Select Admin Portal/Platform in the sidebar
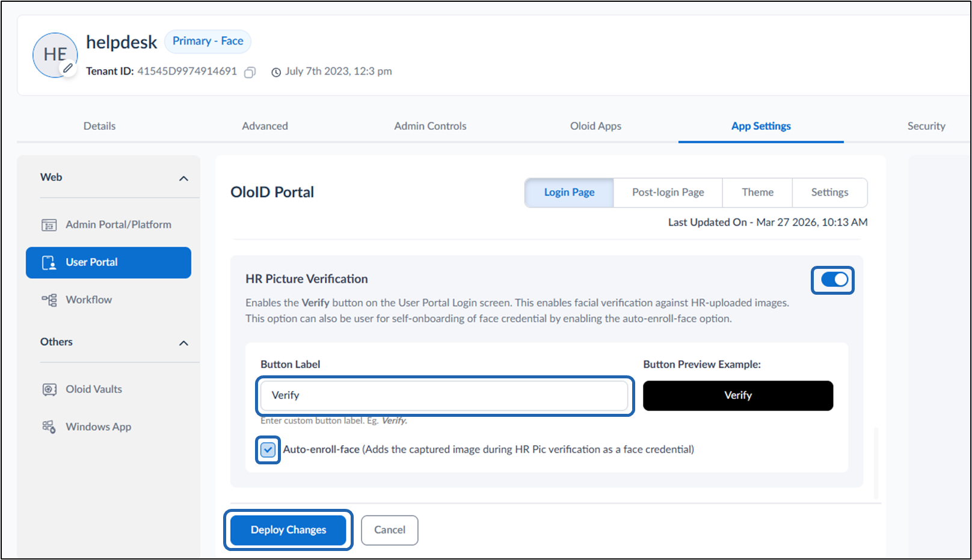Screen dimensions: 972x560 tap(109, 225)
